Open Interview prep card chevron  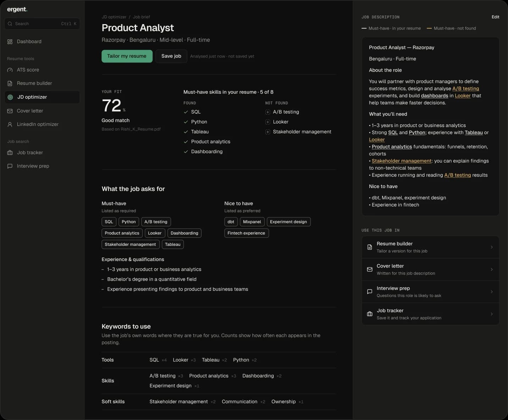492,292
